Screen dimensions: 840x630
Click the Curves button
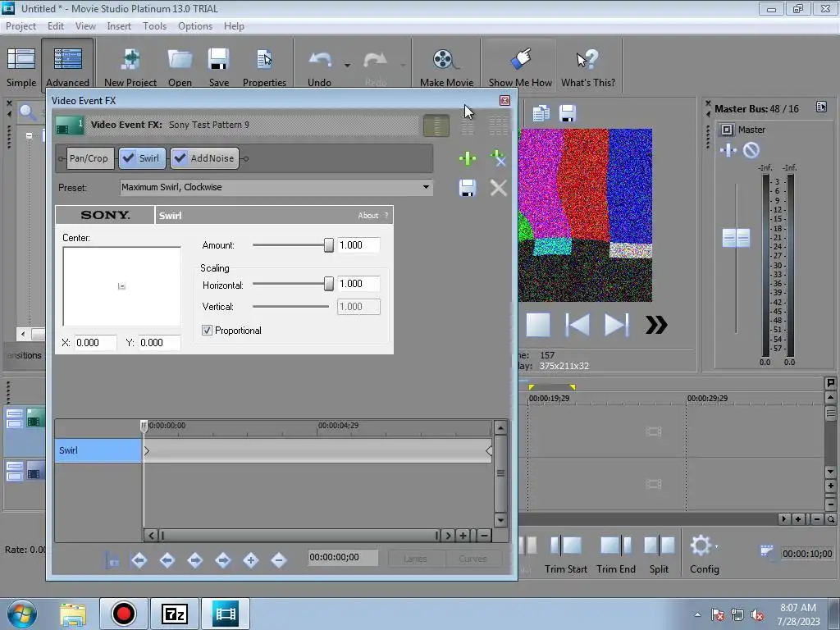pos(473,559)
